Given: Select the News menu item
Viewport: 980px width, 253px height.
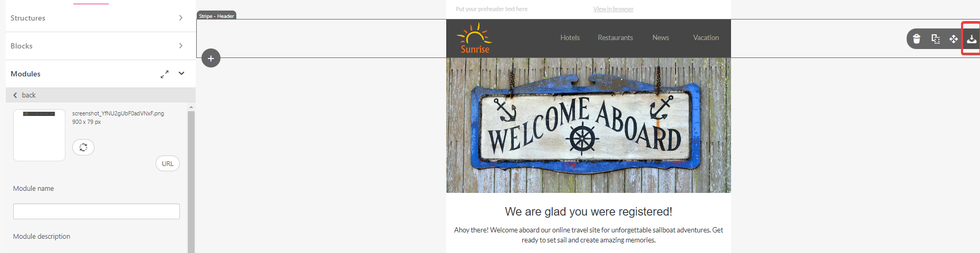Looking at the screenshot, I should point(660,37).
